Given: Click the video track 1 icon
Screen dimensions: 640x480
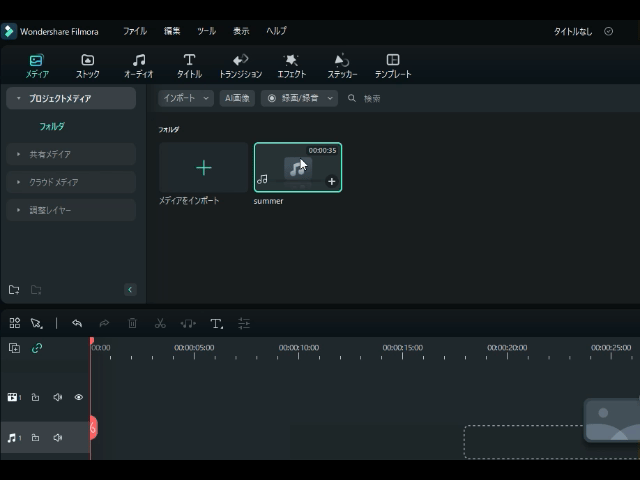Looking at the screenshot, I should tap(14, 397).
